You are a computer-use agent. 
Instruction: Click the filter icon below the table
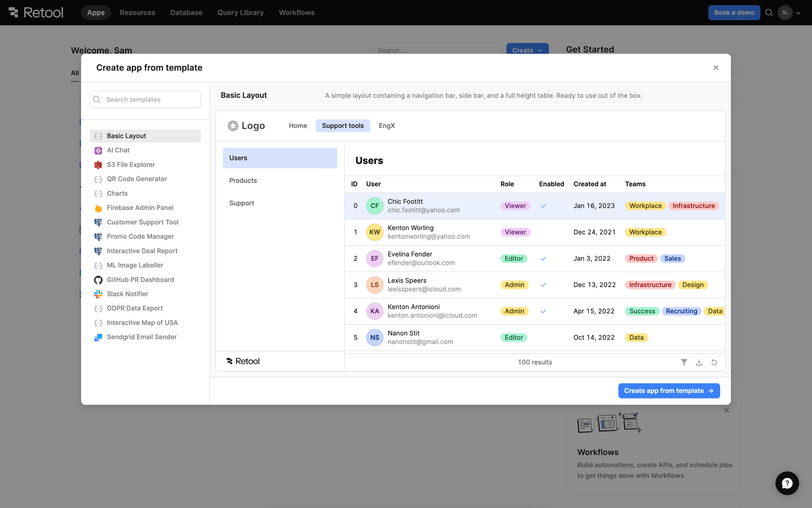tap(684, 362)
